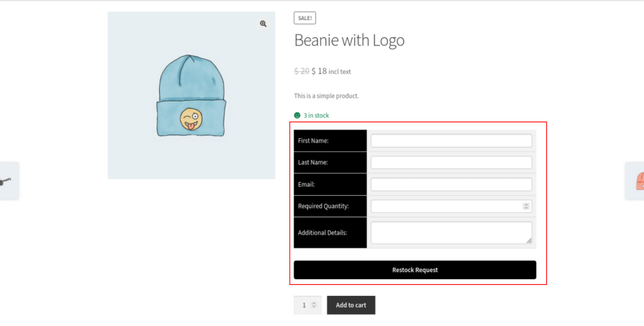Focus the Last Name input box
Viewport: 644px width, 326px height.
tap(451, 163)
